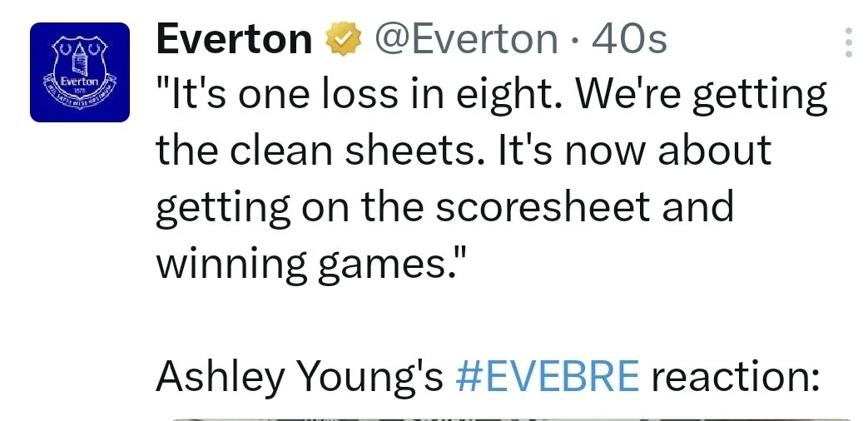Image resolution: width=868 pixels, height=421 pixels.
Task: Open the three-dot more options menu
Action: click(848, 42)
